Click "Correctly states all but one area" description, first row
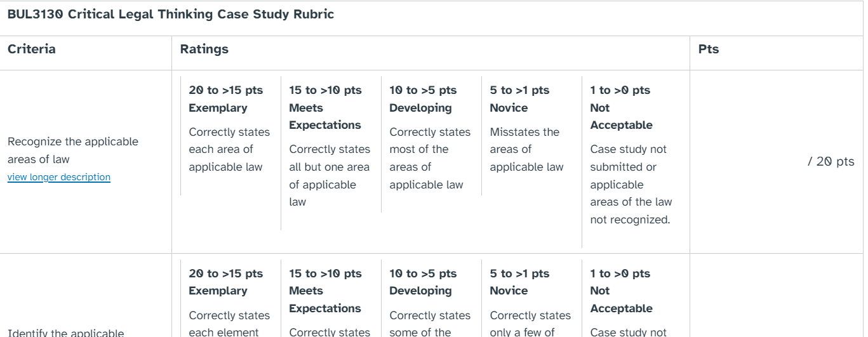868x337 pixels. (x=329, y=175)
